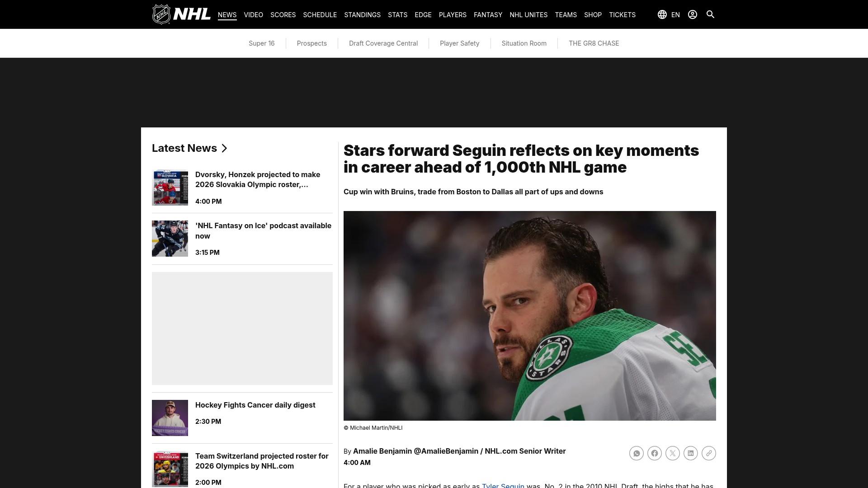Click the 2:30 PM digest timestamp
The image size is (868, 488).
208,422
